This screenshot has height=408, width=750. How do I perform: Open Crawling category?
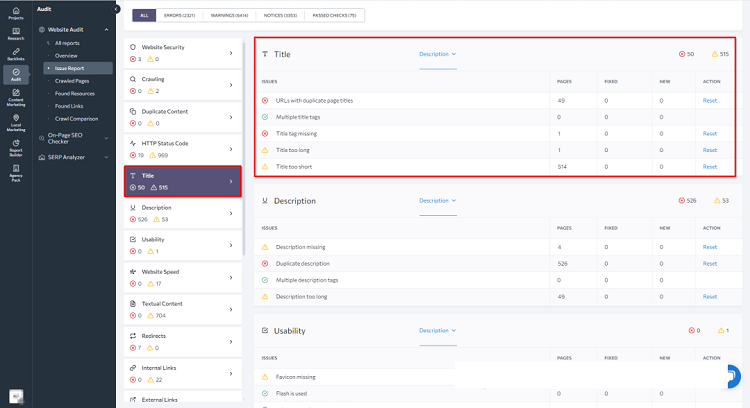[183, 85]
